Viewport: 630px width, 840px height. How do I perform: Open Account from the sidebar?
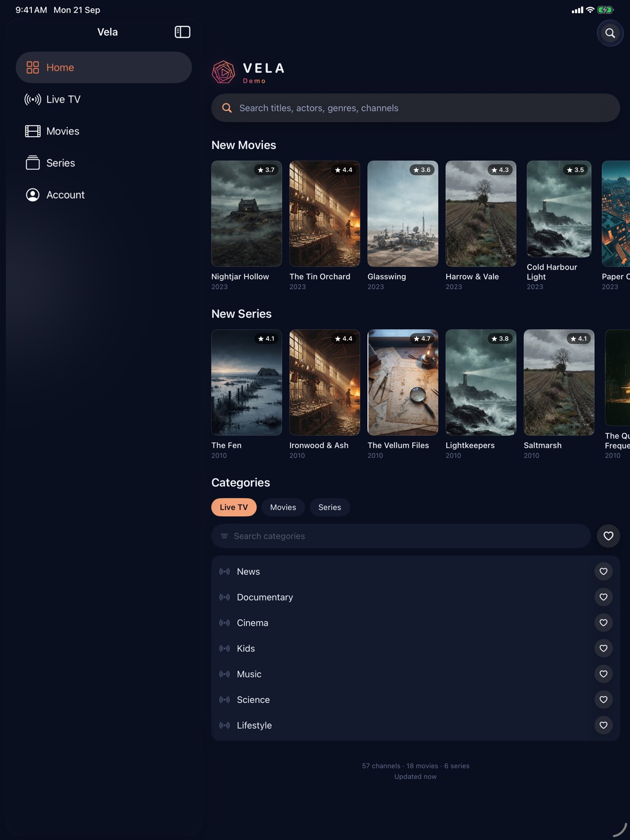[104, 195]
